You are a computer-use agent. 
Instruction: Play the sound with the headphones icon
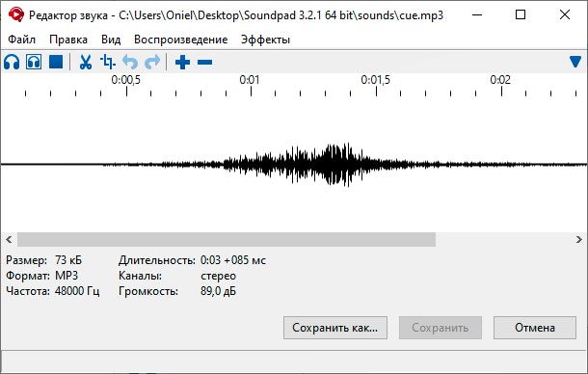[12, 62]
